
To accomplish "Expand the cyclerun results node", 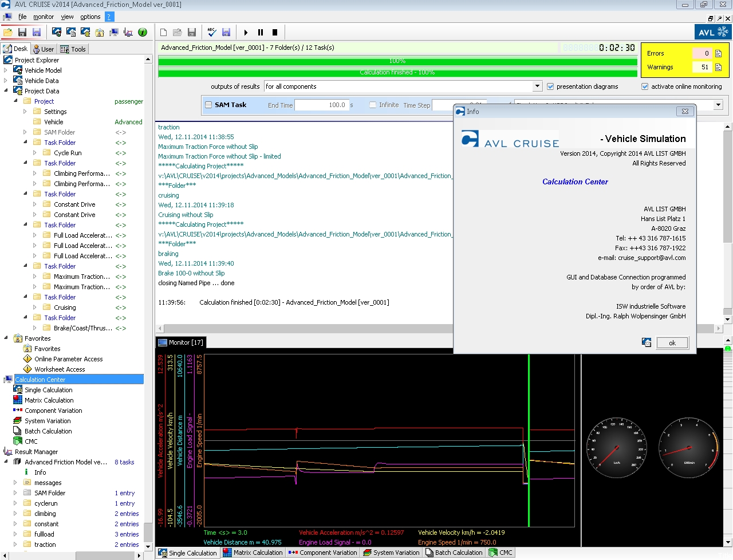I will click(15, 503).
